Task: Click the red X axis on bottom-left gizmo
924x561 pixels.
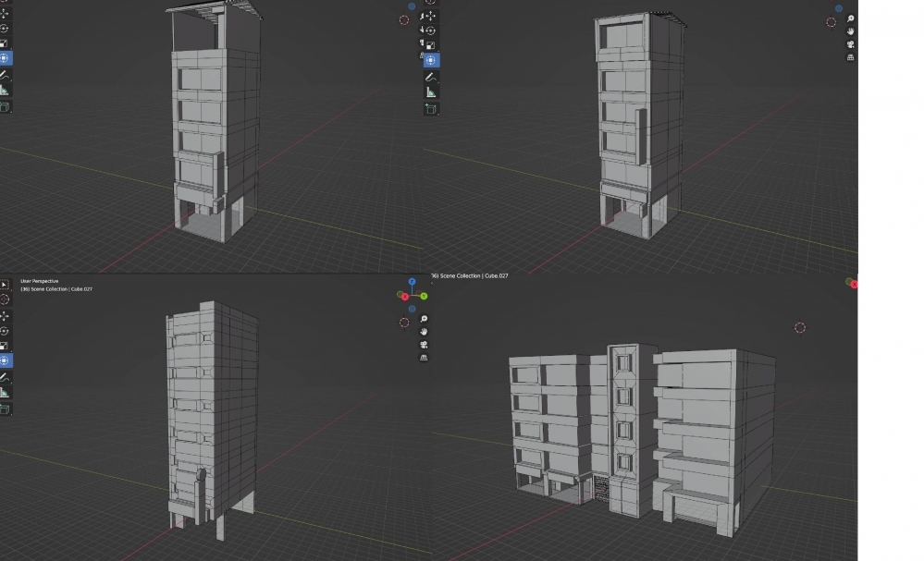Action: 405,297
